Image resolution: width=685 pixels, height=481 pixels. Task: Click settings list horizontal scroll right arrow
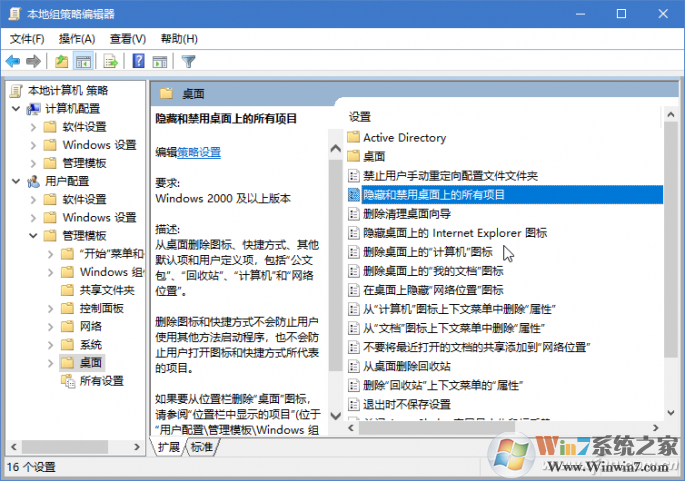coord(655,428)
